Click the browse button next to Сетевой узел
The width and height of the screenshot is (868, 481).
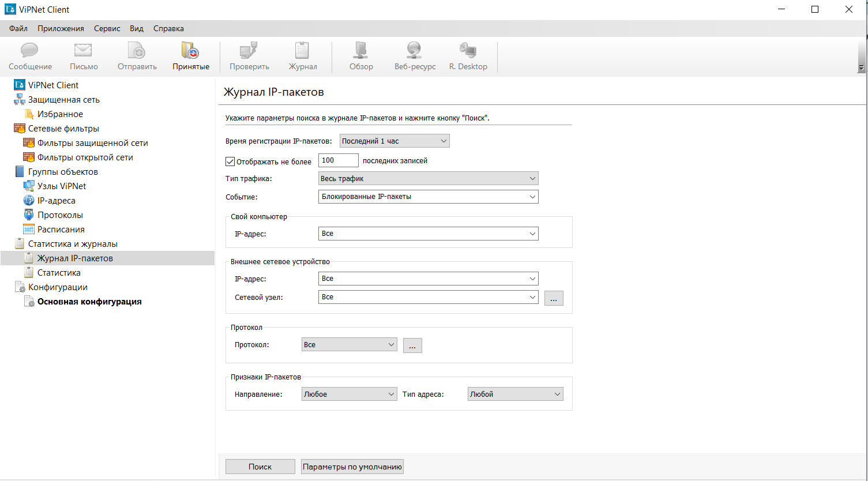point(553,298)
